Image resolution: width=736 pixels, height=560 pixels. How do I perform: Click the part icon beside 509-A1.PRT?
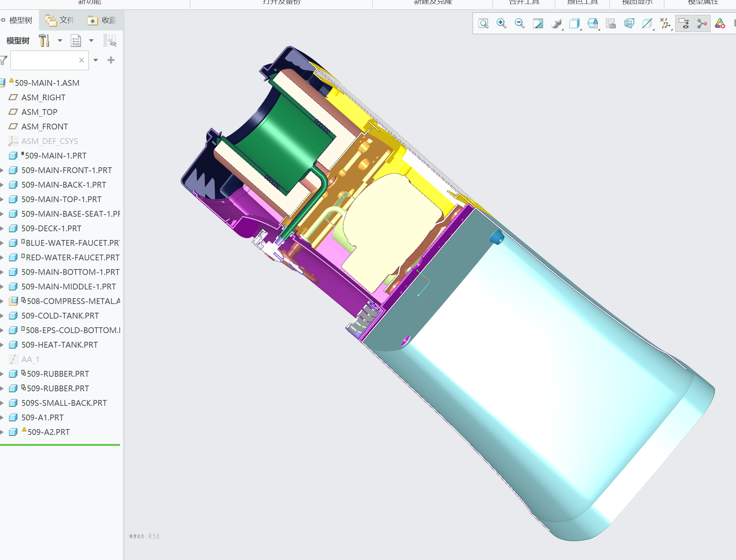click(13, 417)
